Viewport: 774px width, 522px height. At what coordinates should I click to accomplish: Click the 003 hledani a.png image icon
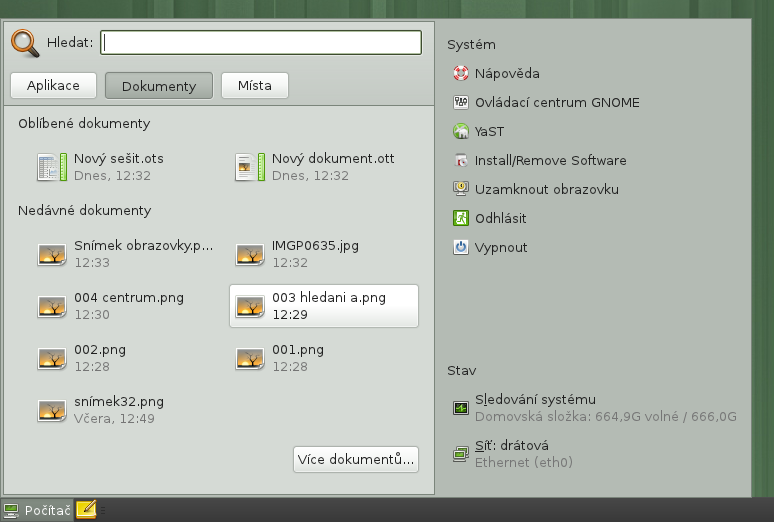pyautogui.click(x=250, y=306)
